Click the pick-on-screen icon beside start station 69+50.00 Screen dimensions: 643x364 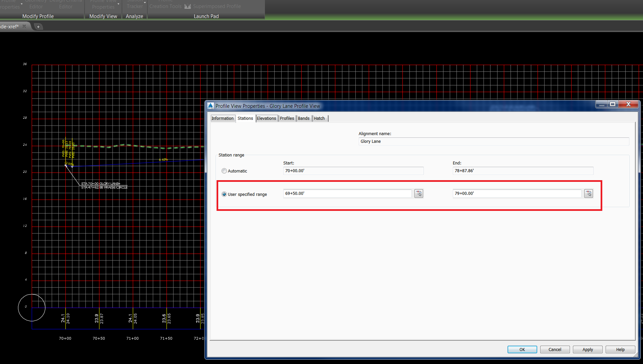pos(418,194)
